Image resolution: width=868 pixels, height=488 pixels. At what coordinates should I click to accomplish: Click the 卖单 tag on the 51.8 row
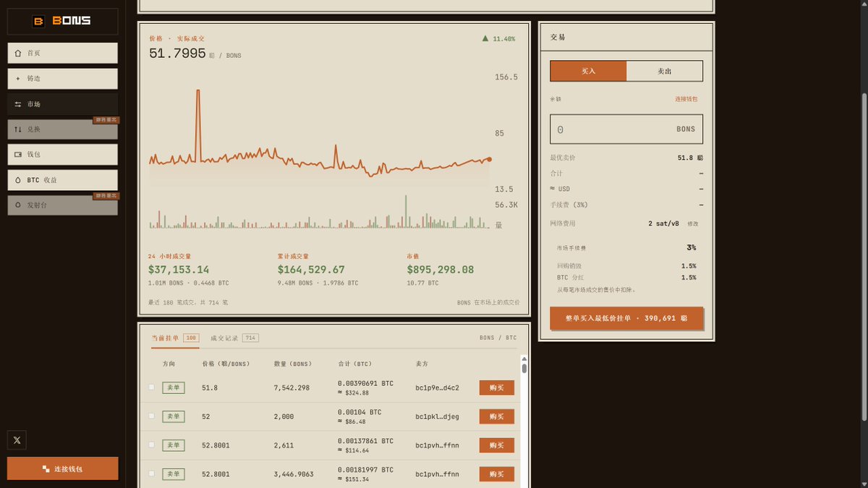[x=174, y=388]
